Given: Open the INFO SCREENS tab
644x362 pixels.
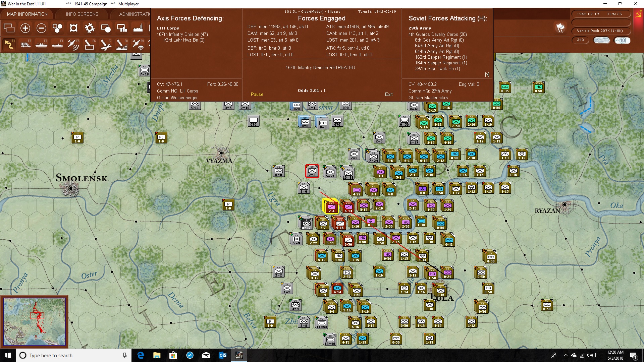Looking at the screenshot, I should [x=82, y=14].
